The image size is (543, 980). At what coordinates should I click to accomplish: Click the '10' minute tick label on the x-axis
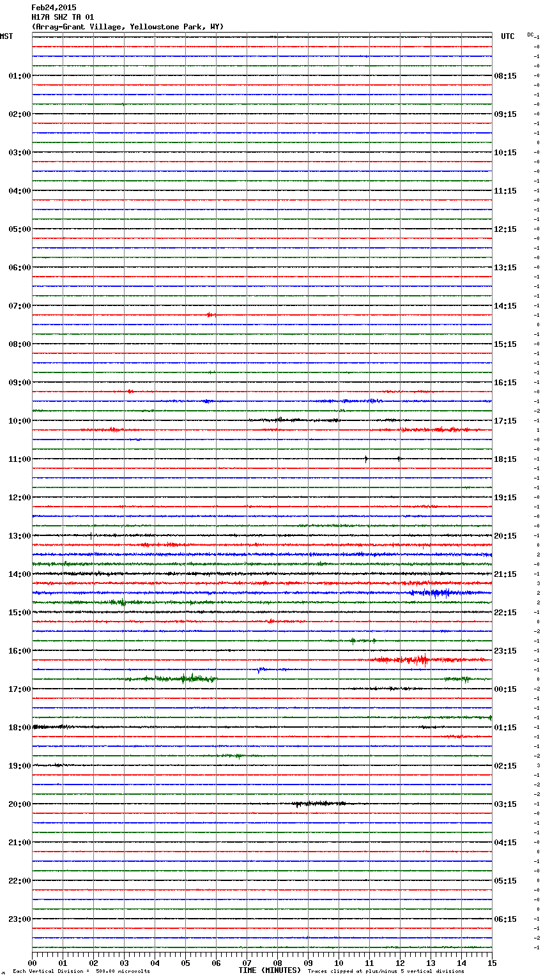point(339,963)
